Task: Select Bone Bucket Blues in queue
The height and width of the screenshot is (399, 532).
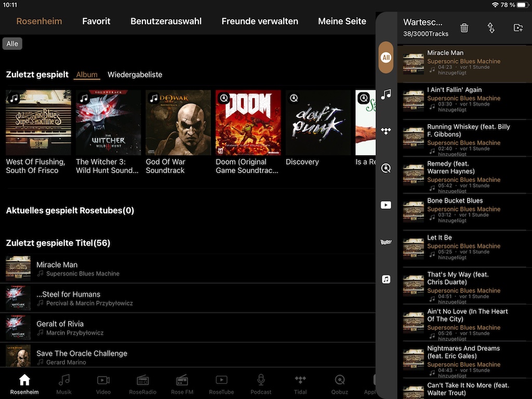Action: coord(464,212)
